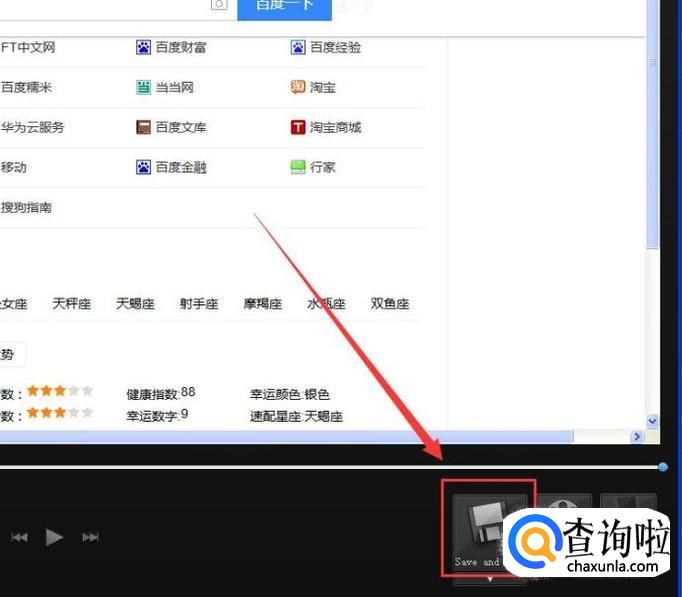Open the 百度糯米 link
Screen dimensions: 682x597
[x=26, y=87]
